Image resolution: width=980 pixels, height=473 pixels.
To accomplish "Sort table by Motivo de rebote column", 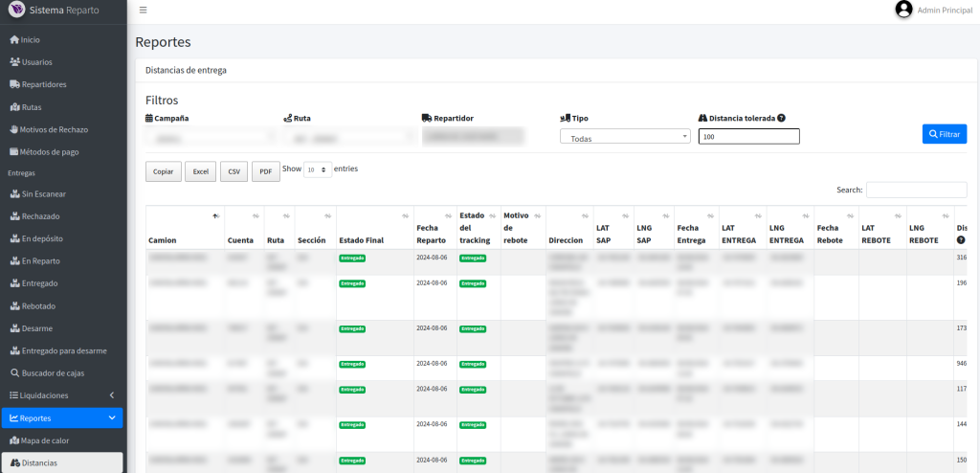I will pyautogui.click(x=523, y=228).
